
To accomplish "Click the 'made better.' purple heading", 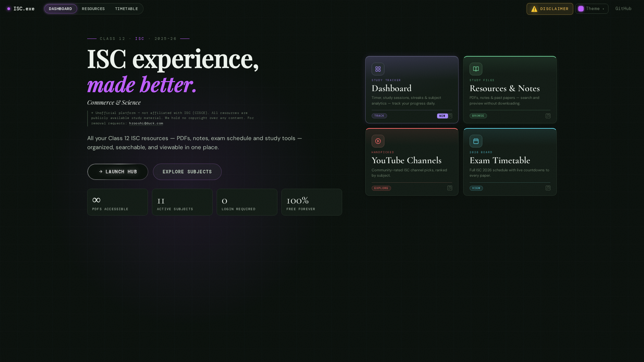I will (142, 84).
